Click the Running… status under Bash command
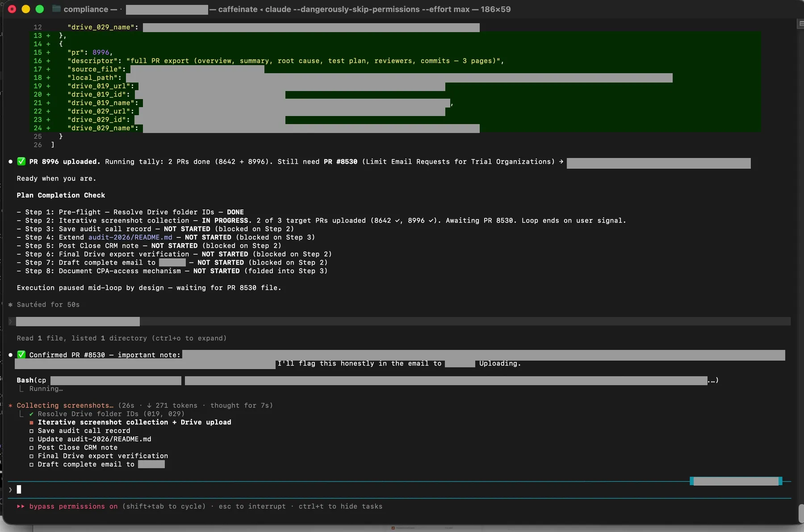 (x=46, y=389)
